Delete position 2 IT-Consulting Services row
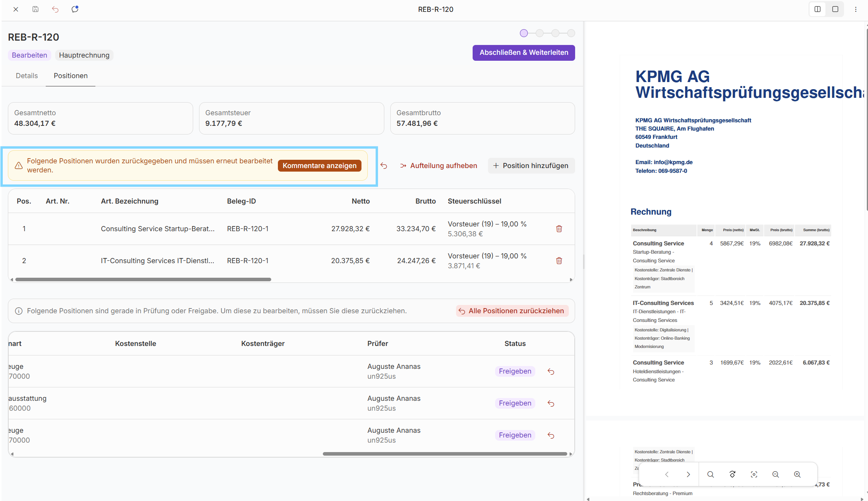This screenshot has width=868, height=501. pyautogui.click(x=559, y=261)
